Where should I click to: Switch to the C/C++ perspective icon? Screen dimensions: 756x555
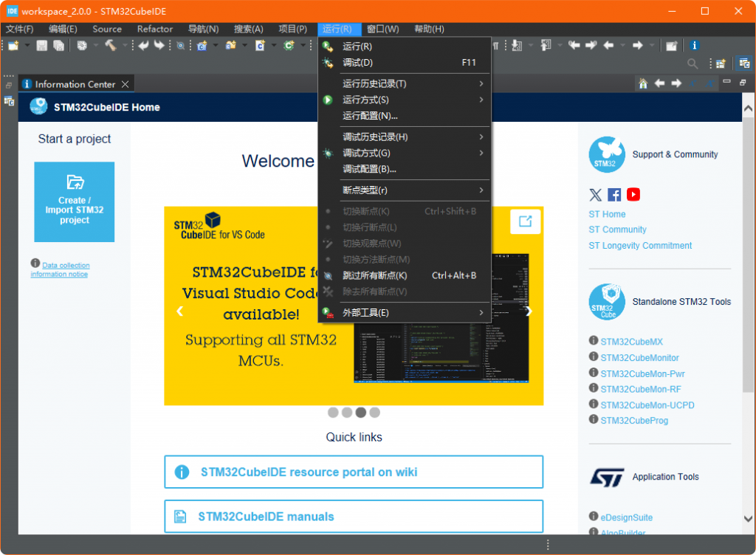(744, 64)
